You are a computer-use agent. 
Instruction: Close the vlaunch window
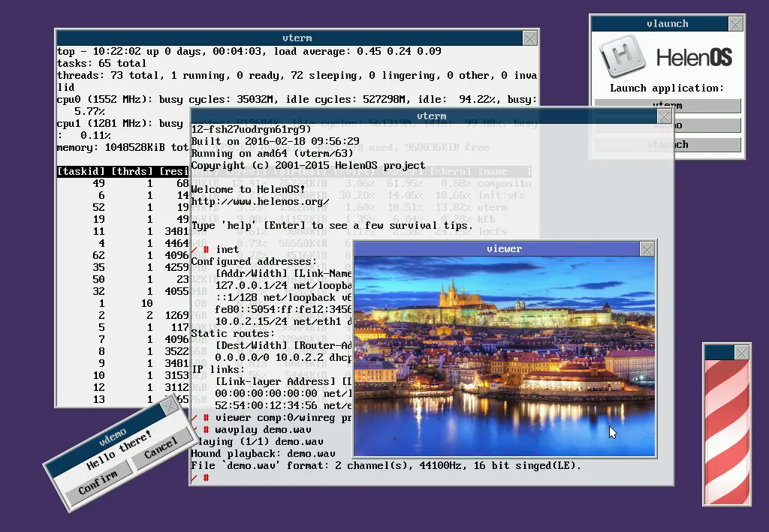736,23
